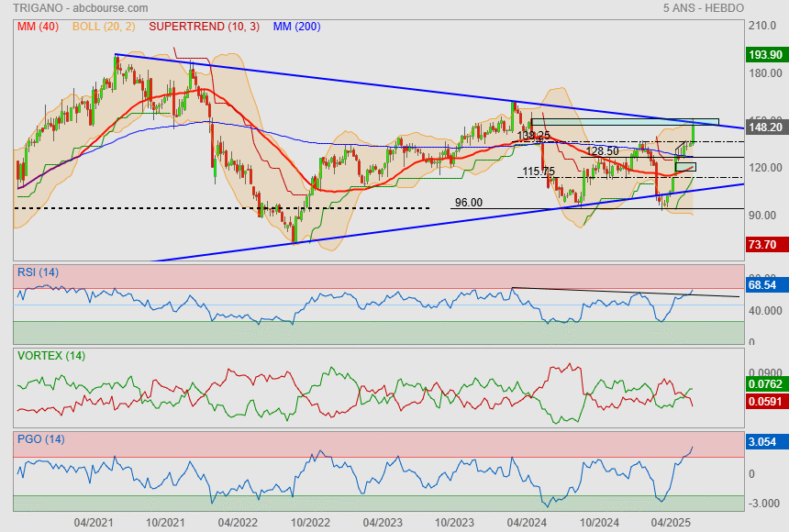Screen dimensions: 789x532
Task: Click the MM (40) indicator label
Action: click(x=38, y=27)
